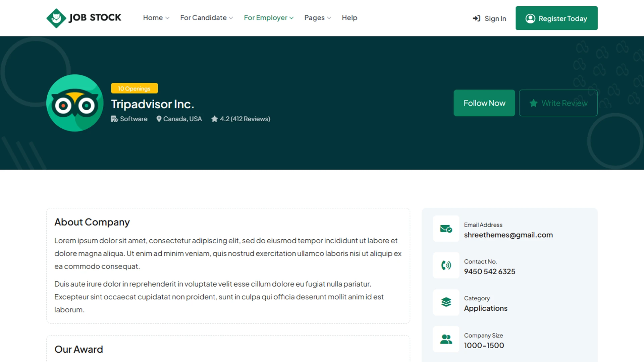Click the Category label in the sidebar

pyautogui.click(x=477, y=298)
